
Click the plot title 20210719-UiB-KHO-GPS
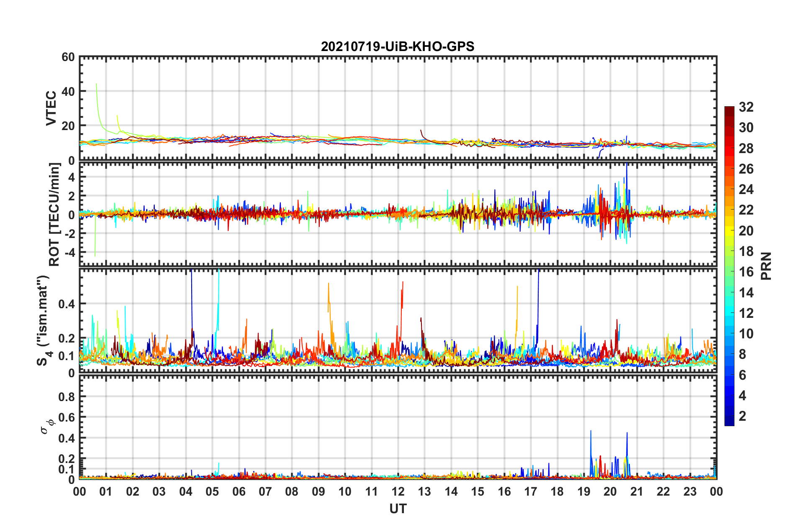click(x=398, y=46)
